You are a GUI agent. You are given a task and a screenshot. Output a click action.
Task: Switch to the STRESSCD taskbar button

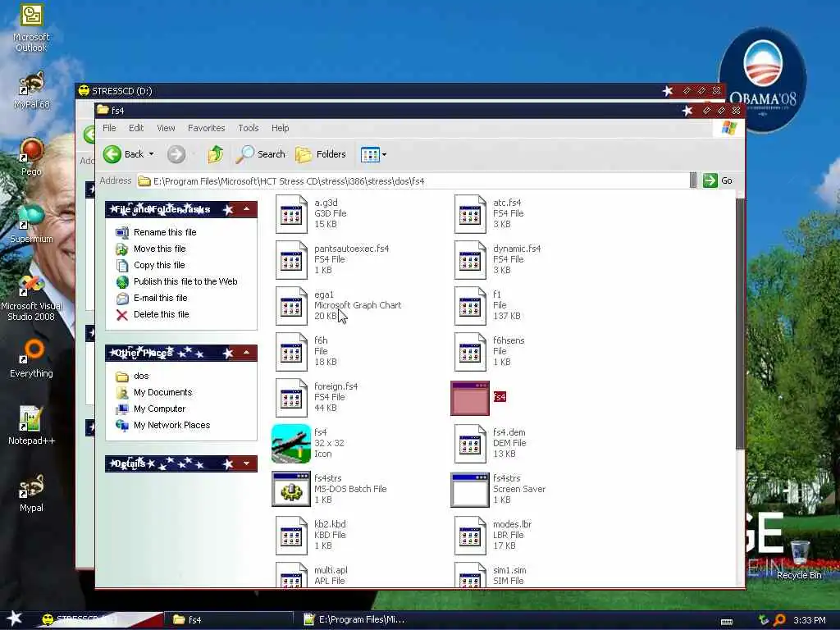[x=99, y=620]
